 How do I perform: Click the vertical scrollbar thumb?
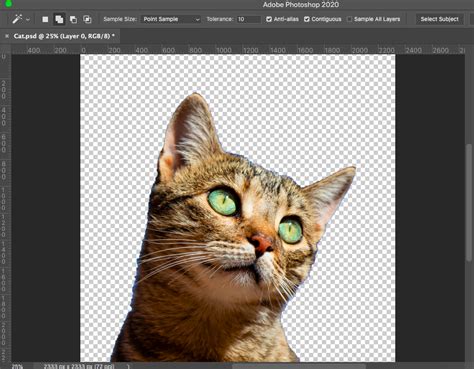point(469,202)
